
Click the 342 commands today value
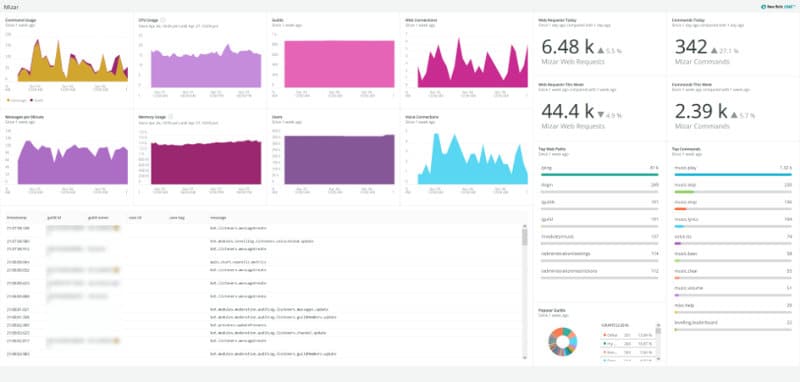[691, 47]
